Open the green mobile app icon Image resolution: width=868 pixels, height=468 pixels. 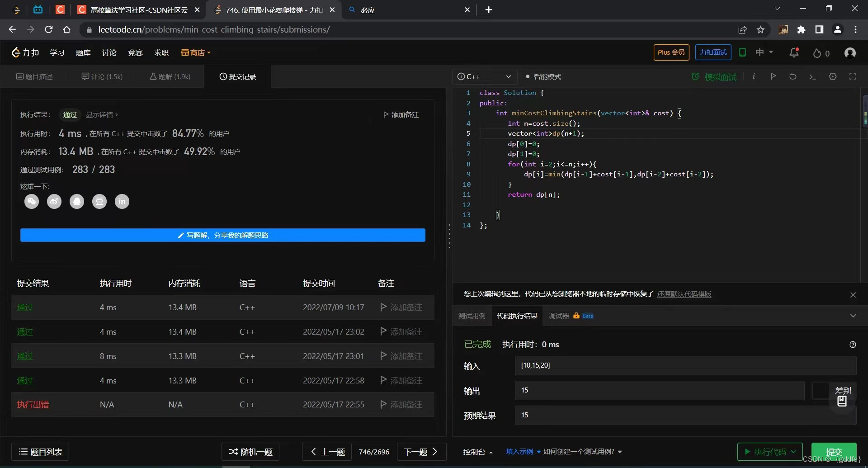click(x=742, y=52)
